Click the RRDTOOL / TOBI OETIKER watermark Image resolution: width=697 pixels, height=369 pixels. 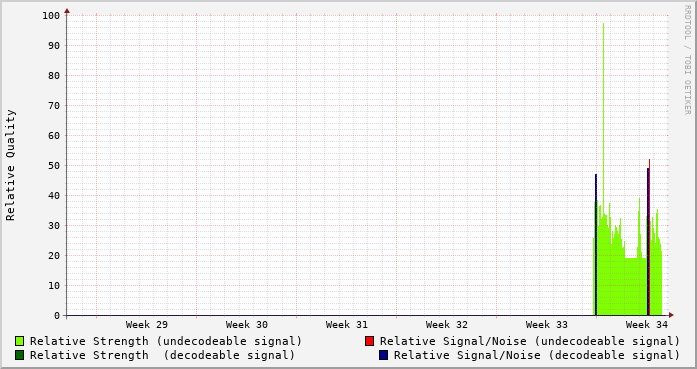(687, 60)
